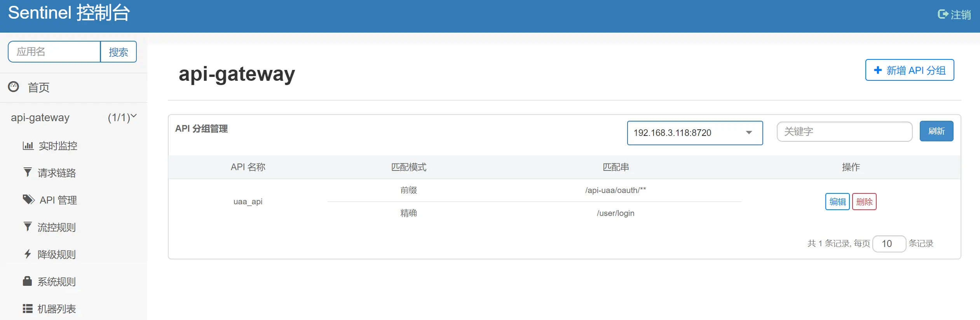Click the 匹配模式 column header
Image resolution: width=980 pixels, height=320 pixels.
(x=408, y=167)
